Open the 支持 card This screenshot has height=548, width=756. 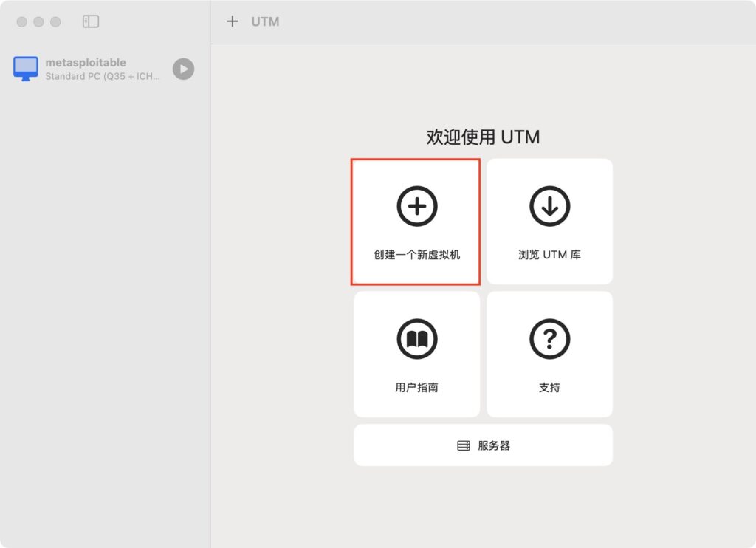point(549,354)
